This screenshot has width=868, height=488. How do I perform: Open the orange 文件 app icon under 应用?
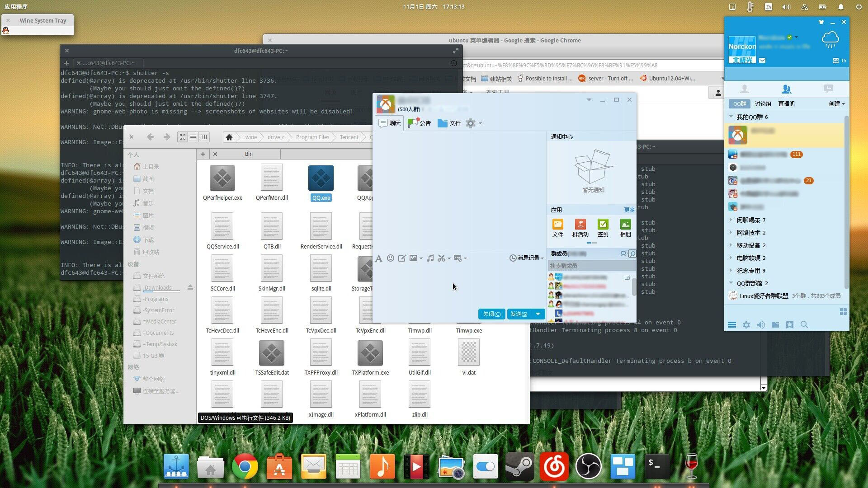(x=558, y=228)
